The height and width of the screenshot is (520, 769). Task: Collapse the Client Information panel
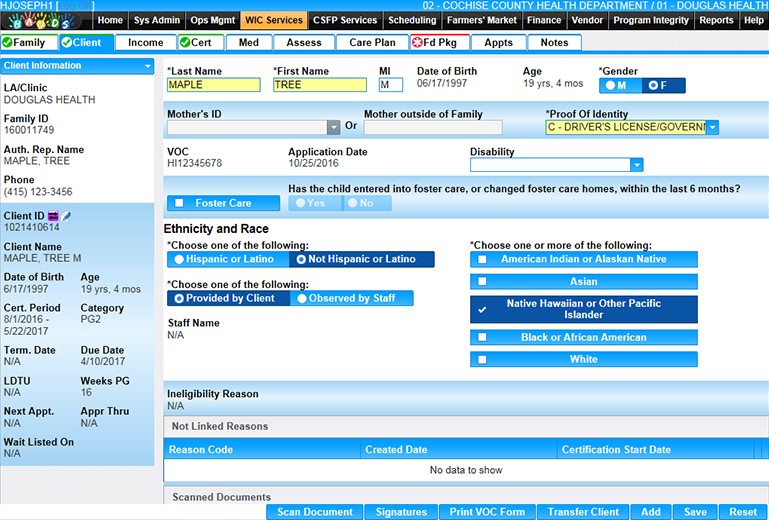tap(148, 66)
